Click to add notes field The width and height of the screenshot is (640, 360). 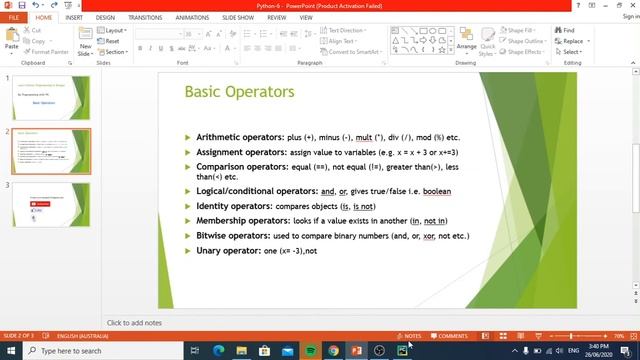coord(134,323)
